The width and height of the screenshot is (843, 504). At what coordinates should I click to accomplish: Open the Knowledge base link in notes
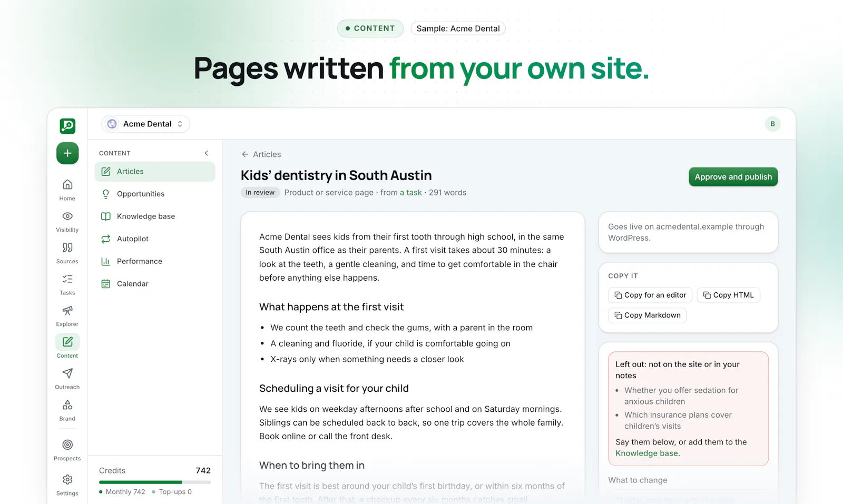click(x=647, y=453)
